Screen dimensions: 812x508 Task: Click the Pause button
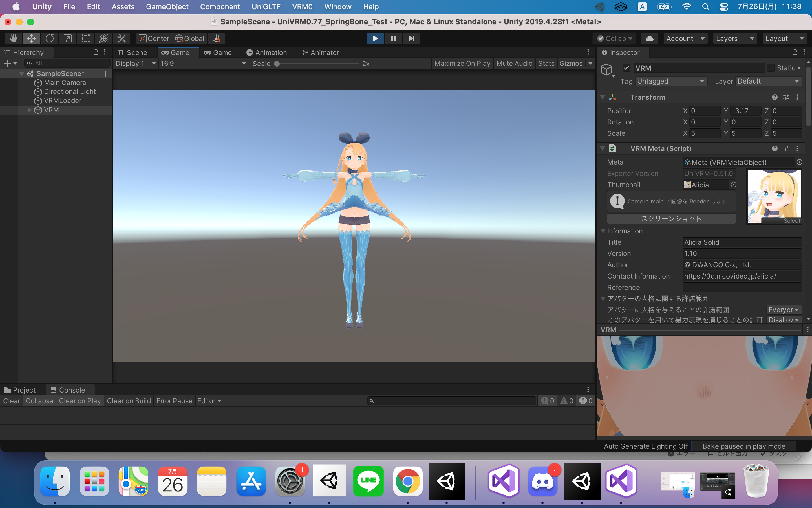click(x=394, y=38)
